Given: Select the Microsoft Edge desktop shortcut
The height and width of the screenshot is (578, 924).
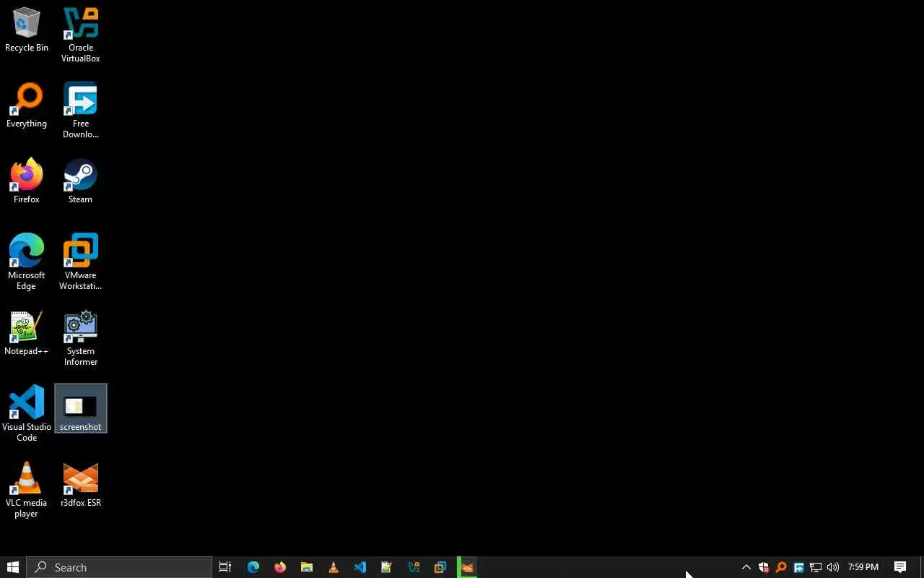Looking at the screenshot, I should pyautogui.click(x=27, y=262).
